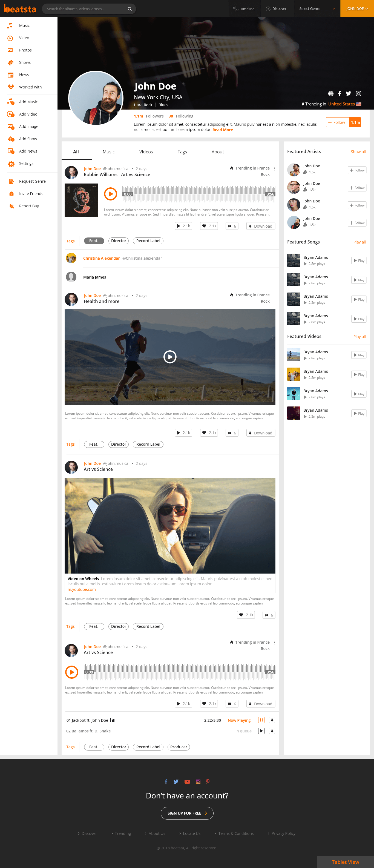Play the Health and more running video
The image size is (374, 868).
tap(170, 357)
